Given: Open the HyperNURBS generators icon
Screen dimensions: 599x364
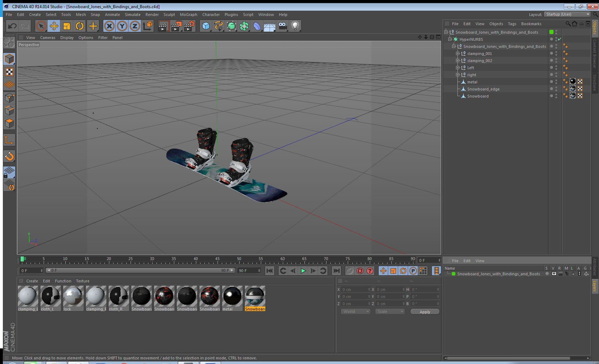Looking at the screenshot, I should (x=231, y=26).
